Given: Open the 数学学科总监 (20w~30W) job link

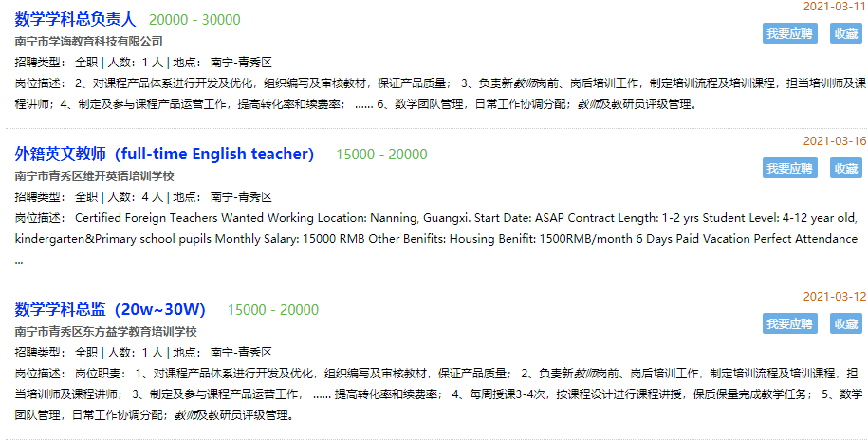Looking at the screenshot, I should [x=110, y=309].
